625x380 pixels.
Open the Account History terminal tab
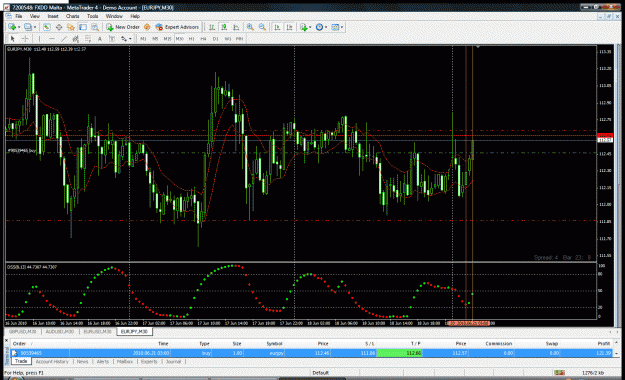pos(52,362)
